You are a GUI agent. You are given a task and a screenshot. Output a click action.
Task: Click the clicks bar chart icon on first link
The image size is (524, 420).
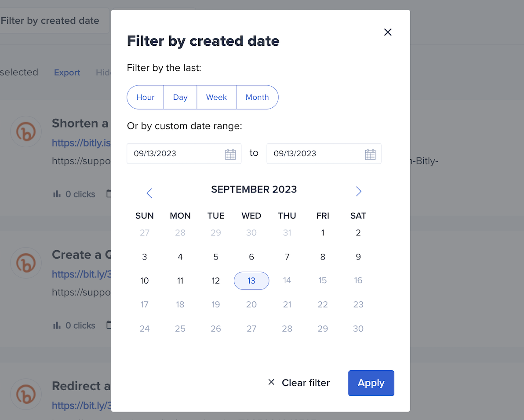tap(57, 194)
